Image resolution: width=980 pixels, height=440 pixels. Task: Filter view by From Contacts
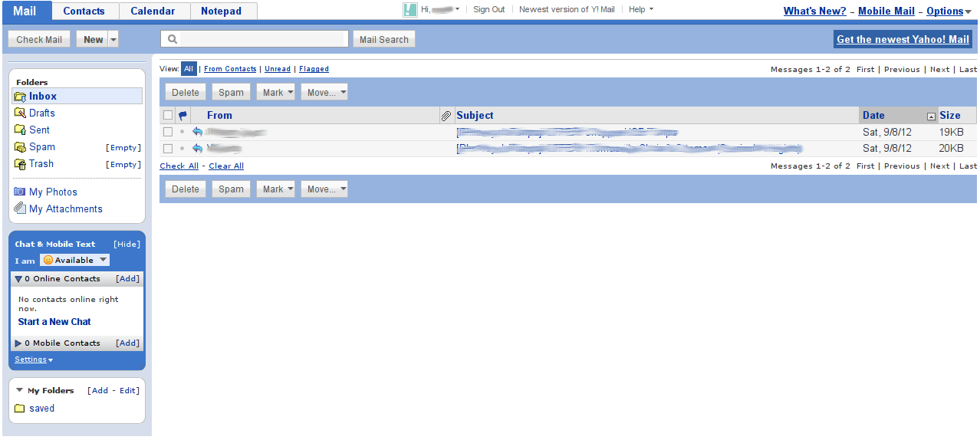(x=230, y=69)
